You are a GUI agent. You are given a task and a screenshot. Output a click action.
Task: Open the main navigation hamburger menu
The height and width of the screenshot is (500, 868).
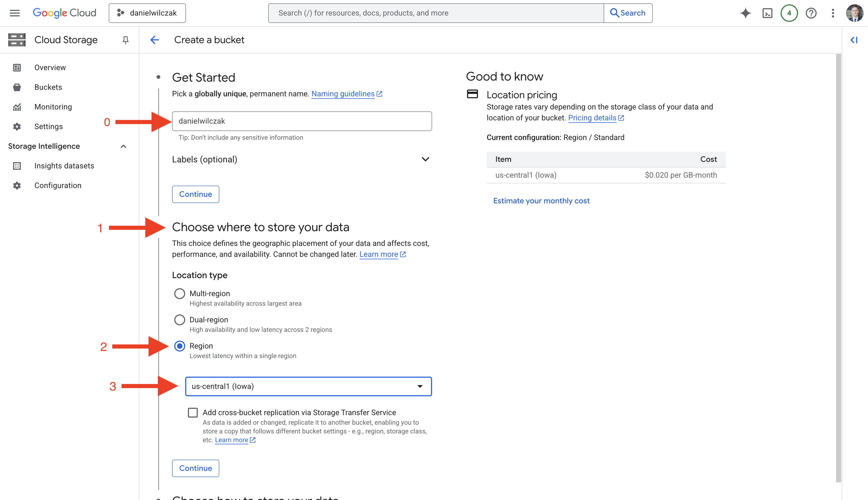click(14, 13)
